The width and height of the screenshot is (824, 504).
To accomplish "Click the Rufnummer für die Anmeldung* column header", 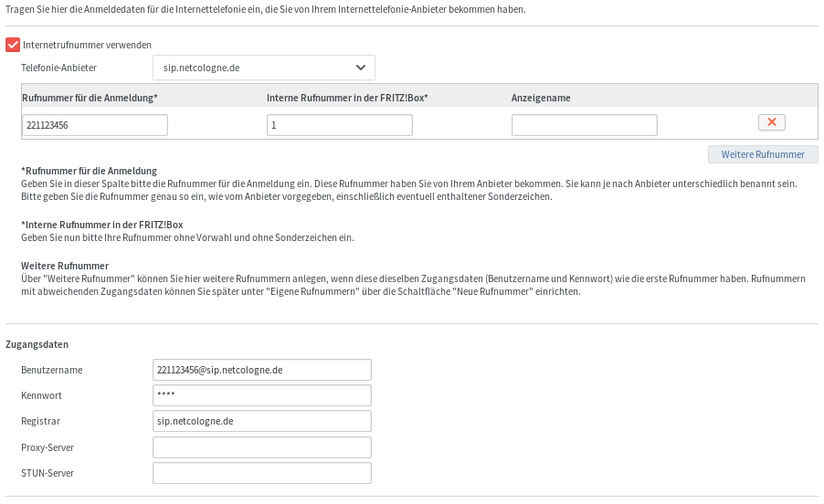I will (90, 98).
